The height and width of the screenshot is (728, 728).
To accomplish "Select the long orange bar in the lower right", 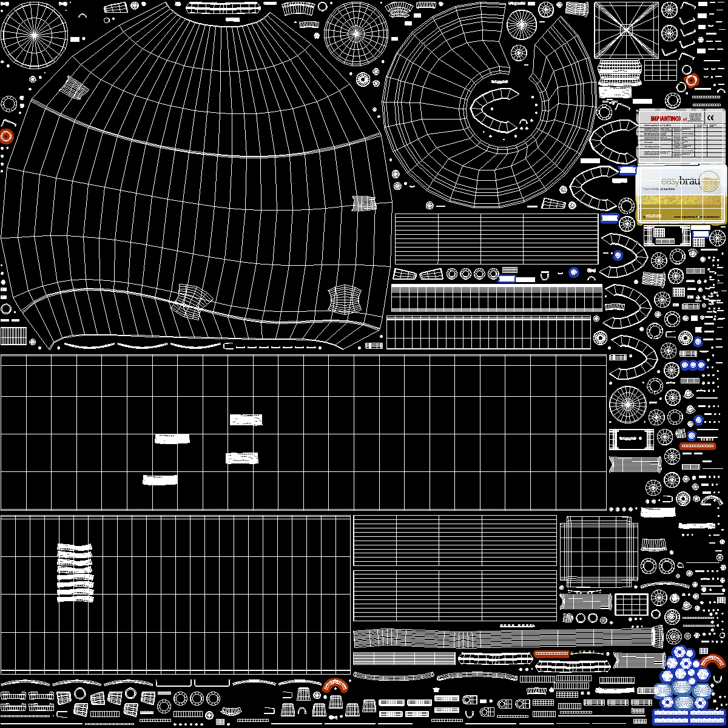I will [x=551, y=655].
